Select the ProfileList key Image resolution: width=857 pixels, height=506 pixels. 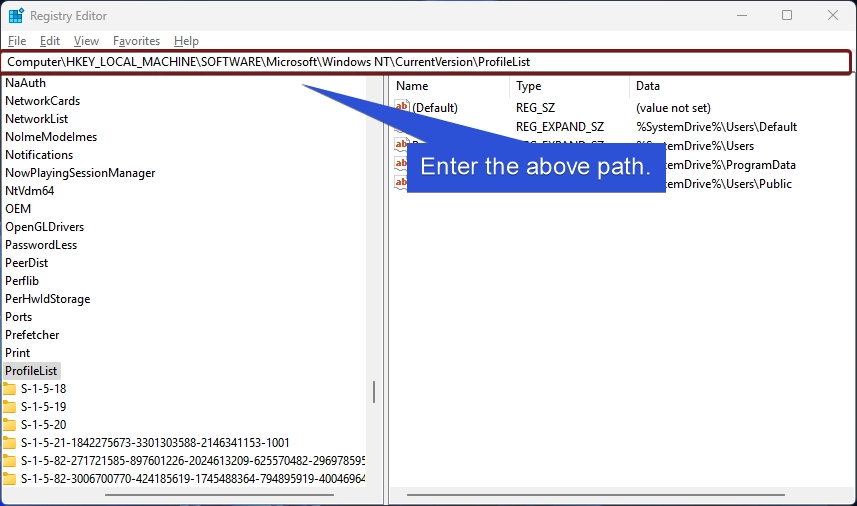click(x=31, y=371)
